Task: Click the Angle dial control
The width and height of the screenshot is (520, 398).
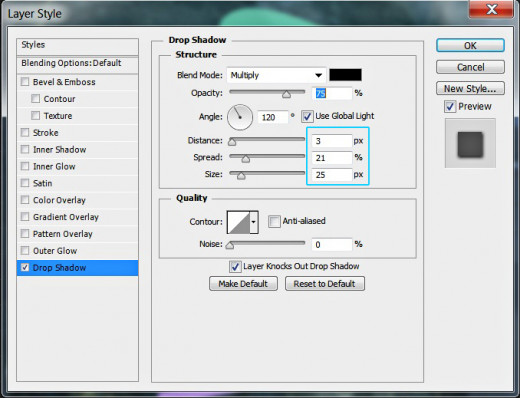Action: click(x=240, y=117)
